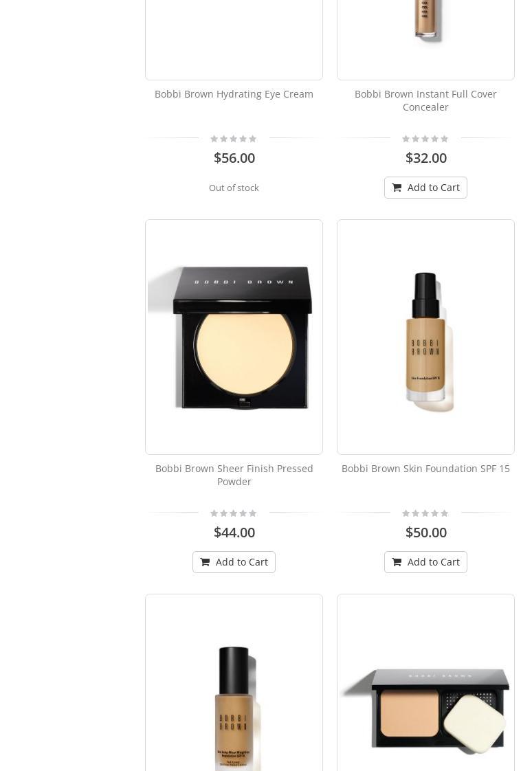
Task: Click the $44.00 price of Pressed Powder
Action: [234, 533]
